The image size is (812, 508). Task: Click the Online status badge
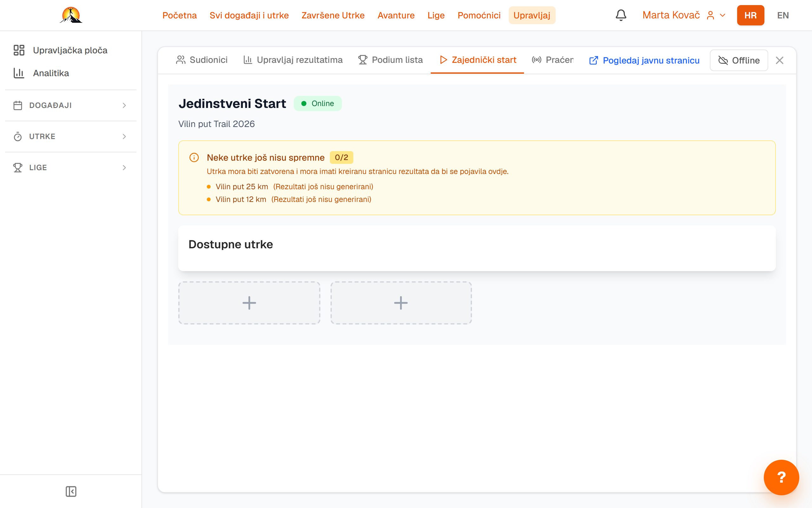pyautogui.click(x=318, y=104)
